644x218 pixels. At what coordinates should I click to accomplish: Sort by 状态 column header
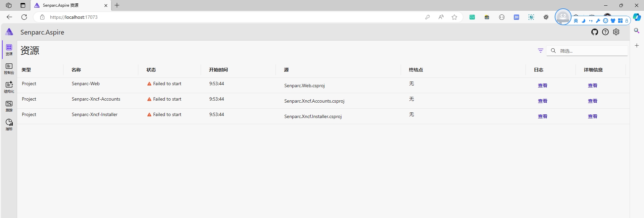click(x=151, y=70)
